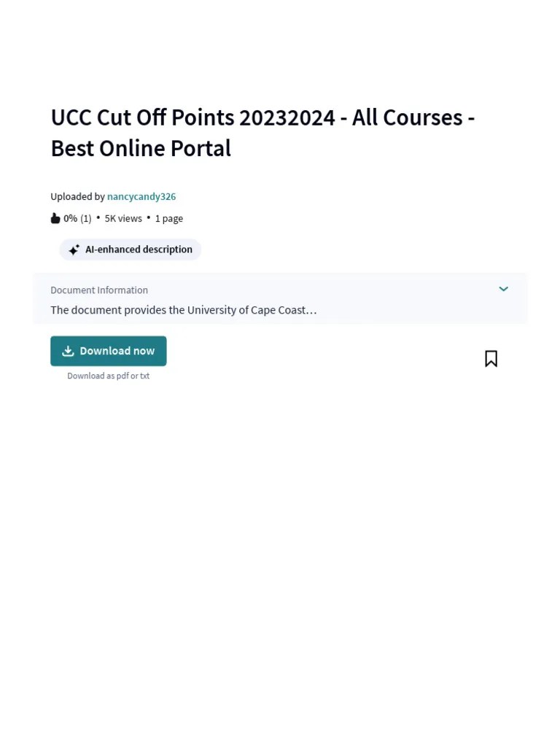Click the 1 page indicator
The image size is (560, 747).
click(169, 219)
